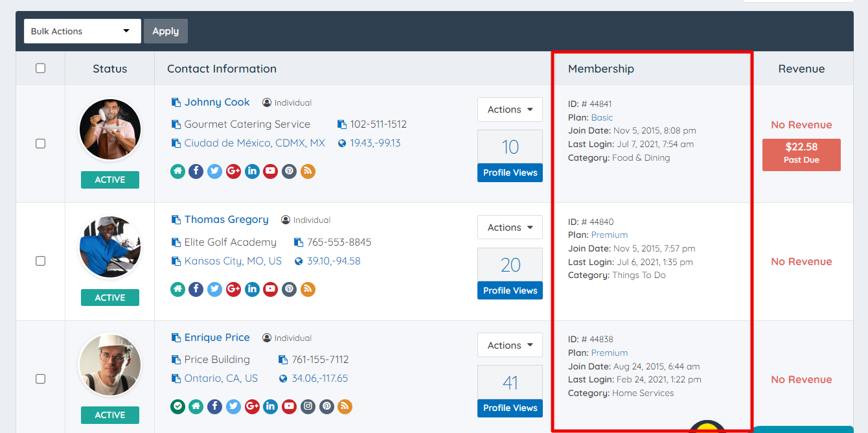This screenshot has height=433, width=868.
Task: Select Enrique Price's row checkbox
Action: [40, 379]
